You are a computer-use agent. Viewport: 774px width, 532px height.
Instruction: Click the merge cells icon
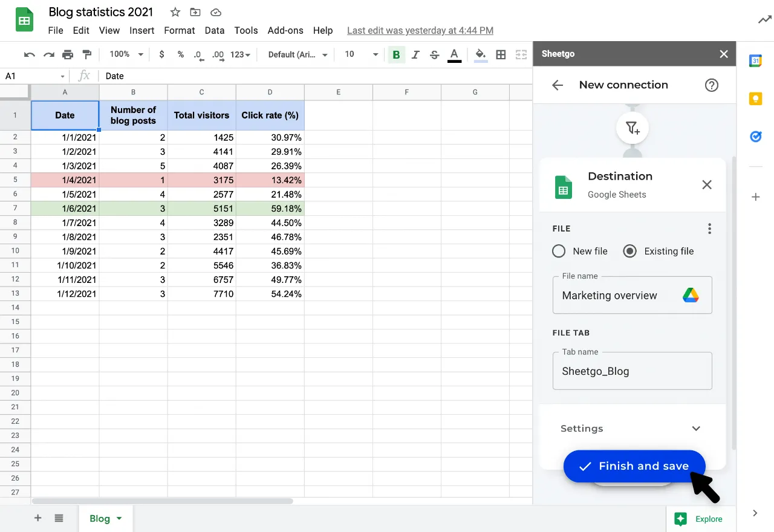[521, 54]
